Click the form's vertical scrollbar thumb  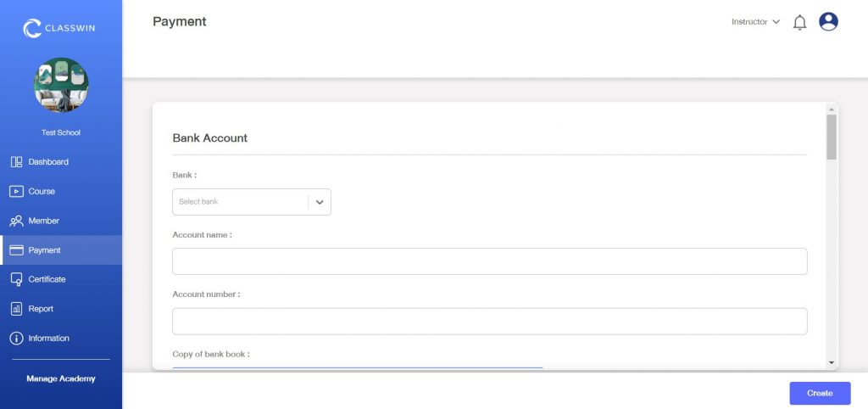(831, 137)
